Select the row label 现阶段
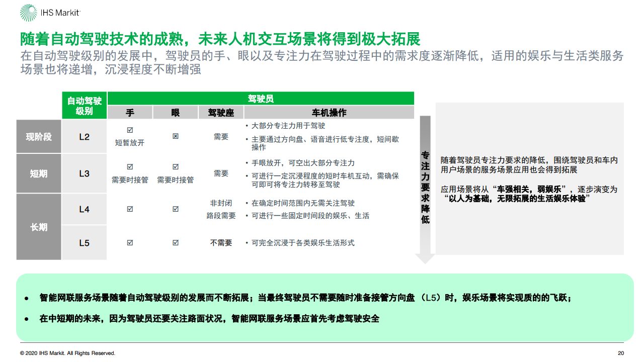 pos(39,136)
